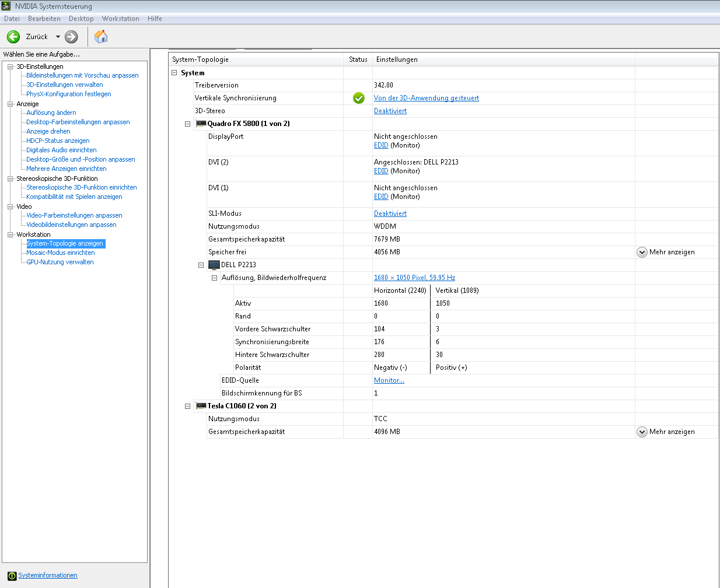Image resolution: width=720 pixels, height=588 pixels.
Task: Select Digitales Audio einrichten
Action: pyautogui.click(x=61, y=150)
